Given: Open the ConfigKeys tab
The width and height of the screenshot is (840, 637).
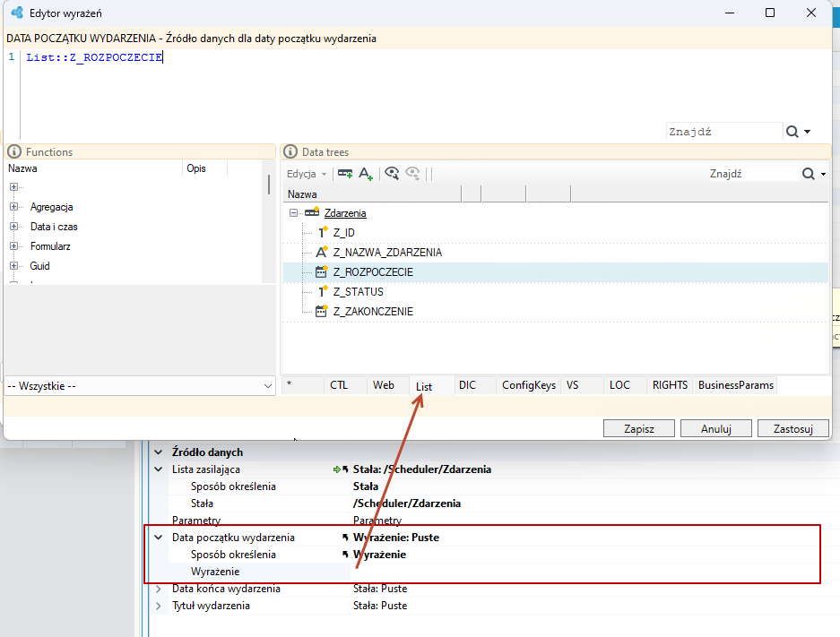Looking at the screenshot, I should (x=529, y=385).
